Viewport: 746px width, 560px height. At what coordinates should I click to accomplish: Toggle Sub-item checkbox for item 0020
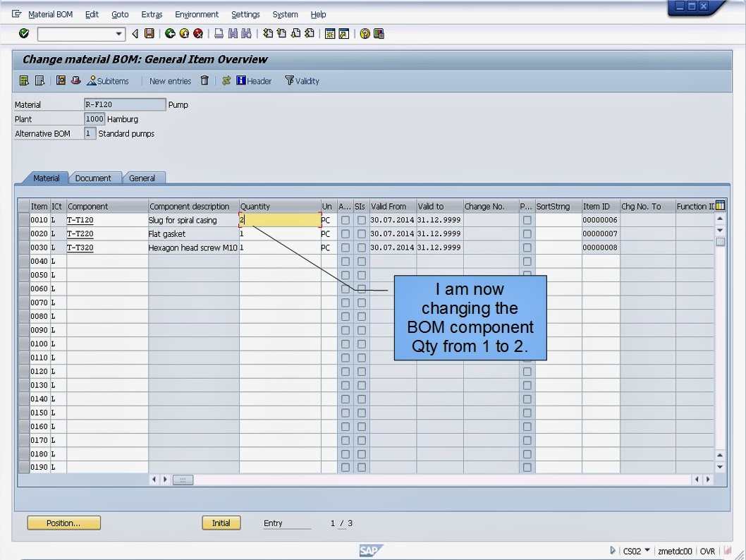pos(362,234)
